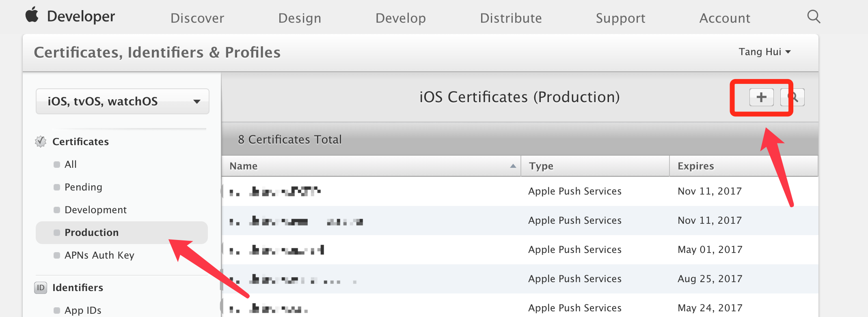This screenshot has height=317, width=868.
Task: Open the Tang Hui account dropdown
Action: coord(764,52)
